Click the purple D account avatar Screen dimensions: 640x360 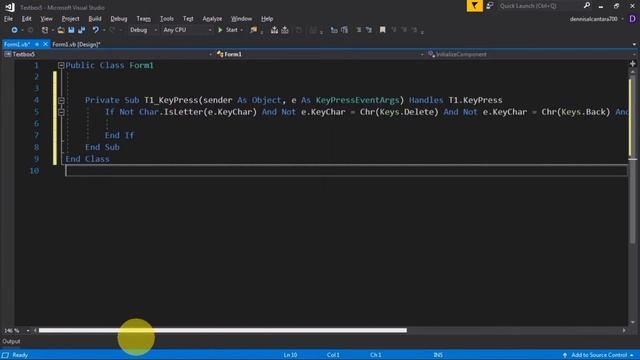click(x=632, y=19)
